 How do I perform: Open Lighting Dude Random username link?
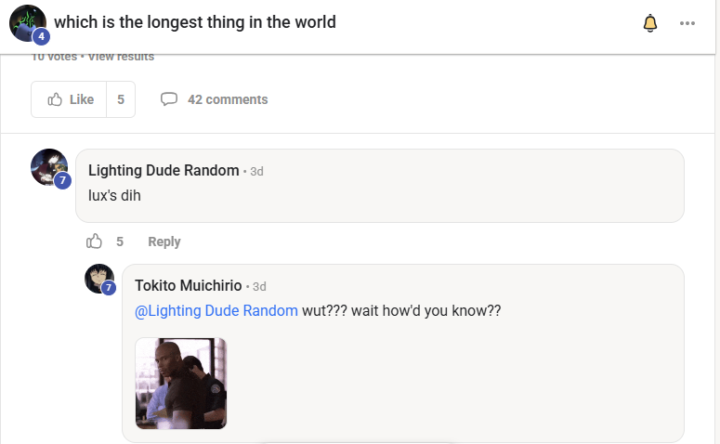[163, 170]
